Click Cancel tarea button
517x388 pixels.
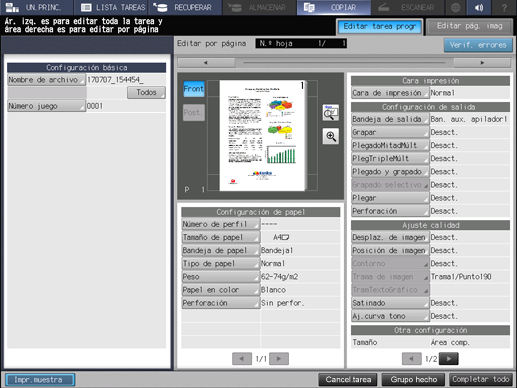348,379
